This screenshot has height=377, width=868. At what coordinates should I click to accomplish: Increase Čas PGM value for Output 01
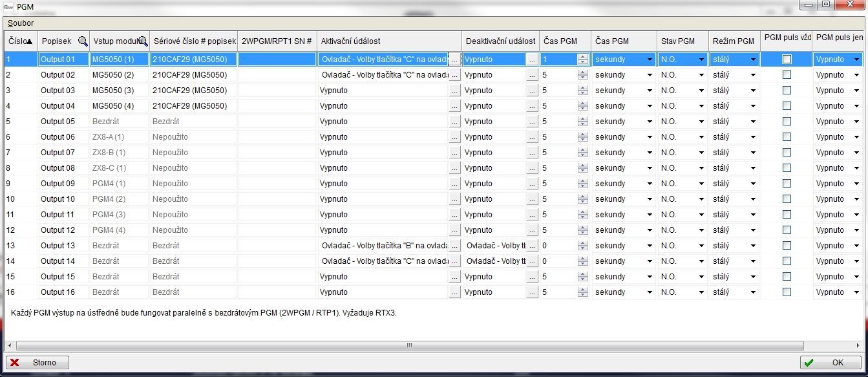(x=583, y=57)
